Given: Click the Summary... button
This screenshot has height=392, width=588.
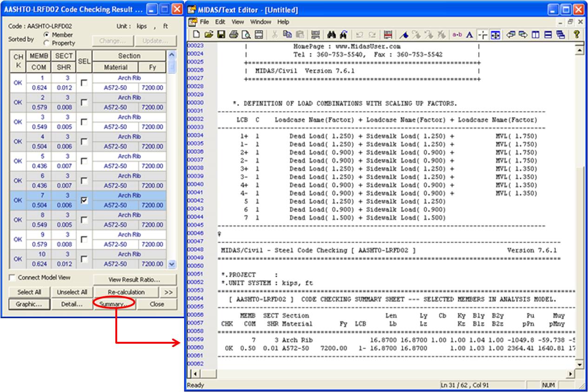Looking at the screenshot, I should coord(114,304).
